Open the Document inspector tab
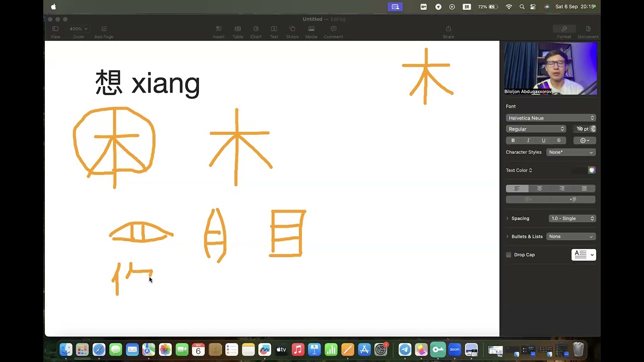Screen dimensions: 644x362 coord(588,32)
